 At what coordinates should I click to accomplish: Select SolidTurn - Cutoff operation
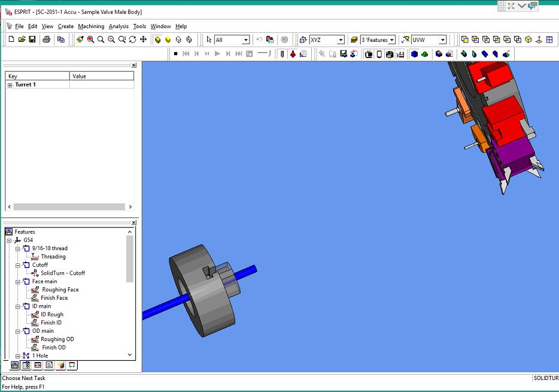[63, 273]
